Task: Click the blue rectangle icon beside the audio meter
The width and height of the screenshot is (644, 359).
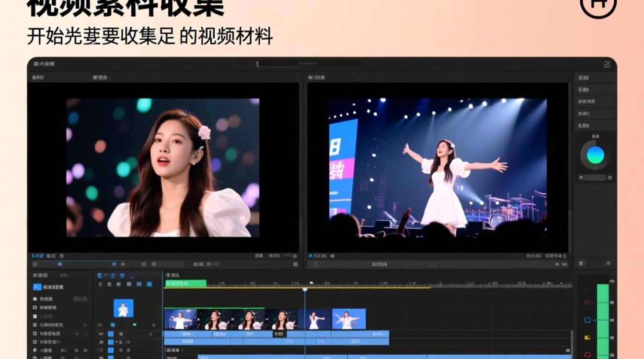Action: pos(588,320)
